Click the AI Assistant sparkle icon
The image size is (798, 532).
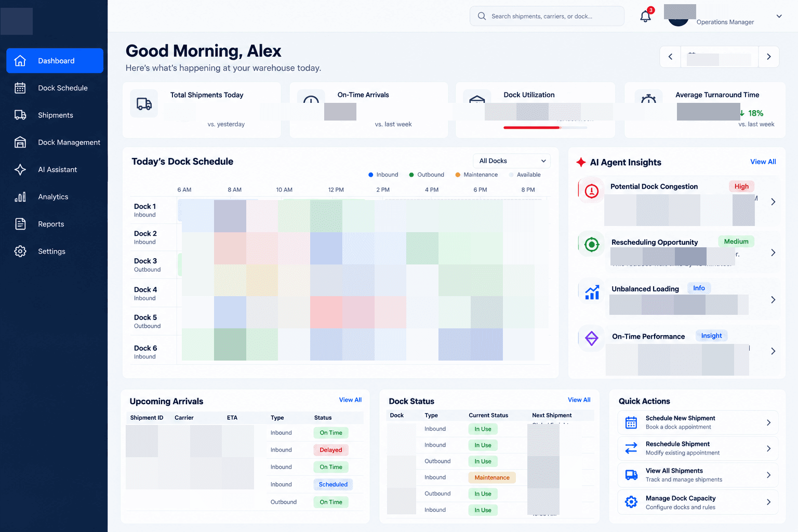point(20,169)
